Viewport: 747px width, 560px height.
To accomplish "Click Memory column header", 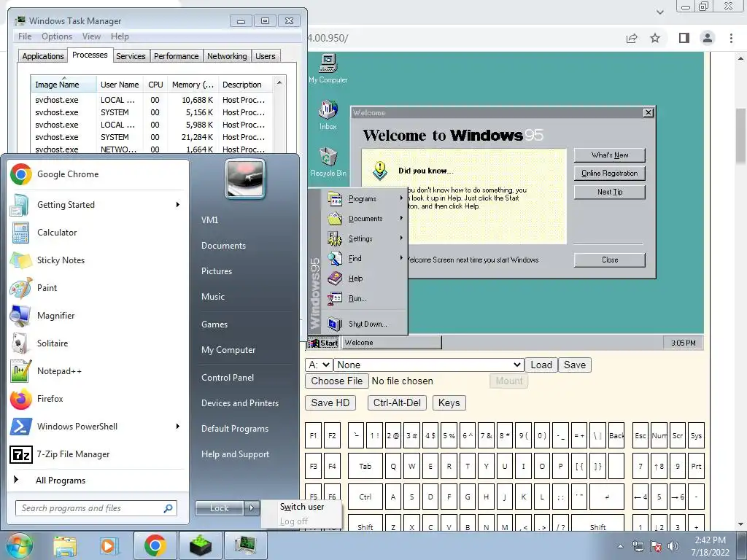I will click(x=193, y=85).
